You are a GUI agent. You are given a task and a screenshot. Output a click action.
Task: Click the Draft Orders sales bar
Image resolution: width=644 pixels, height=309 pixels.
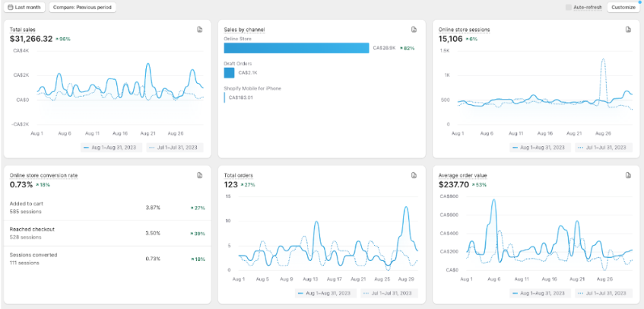pos(229,73)
